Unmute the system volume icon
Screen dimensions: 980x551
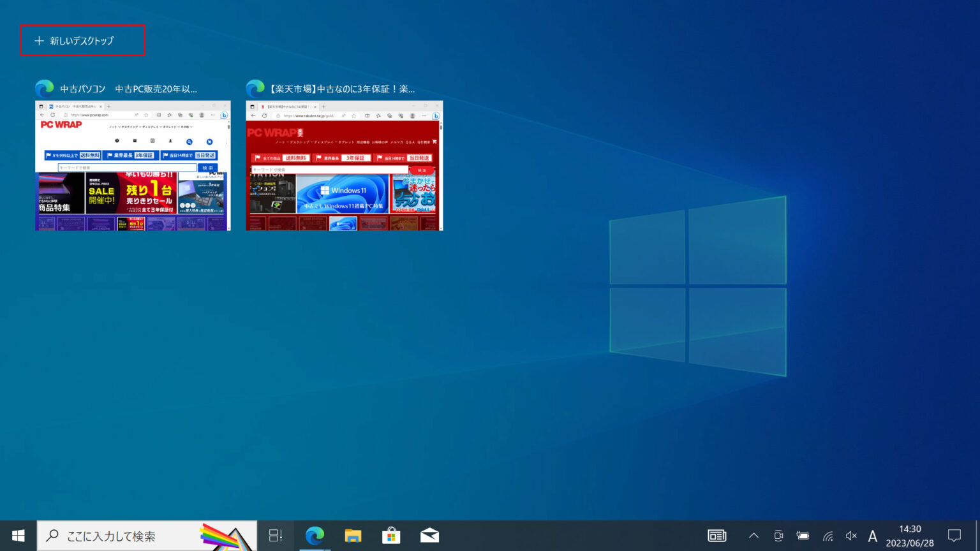click(x=850, y=535)
